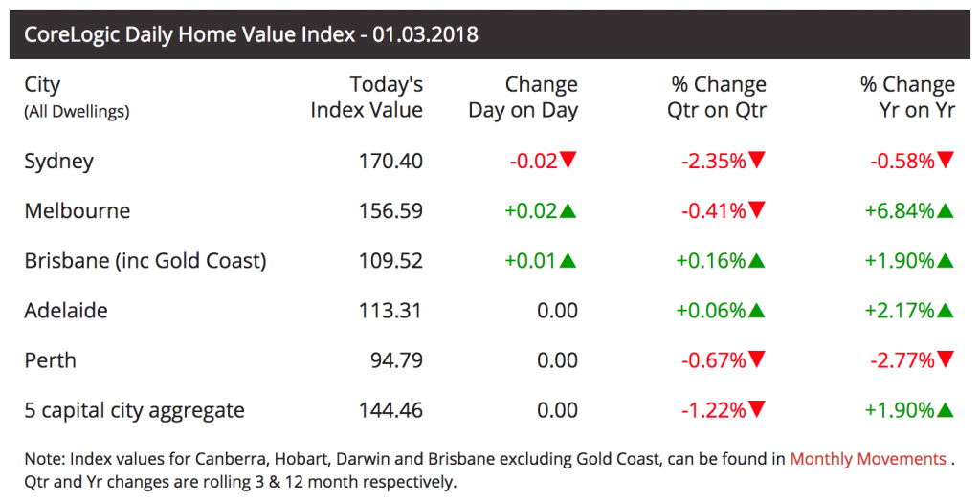Click the Change Day on Day header
The width and height of the screenshot is (980, 501).
click(523, 98)
